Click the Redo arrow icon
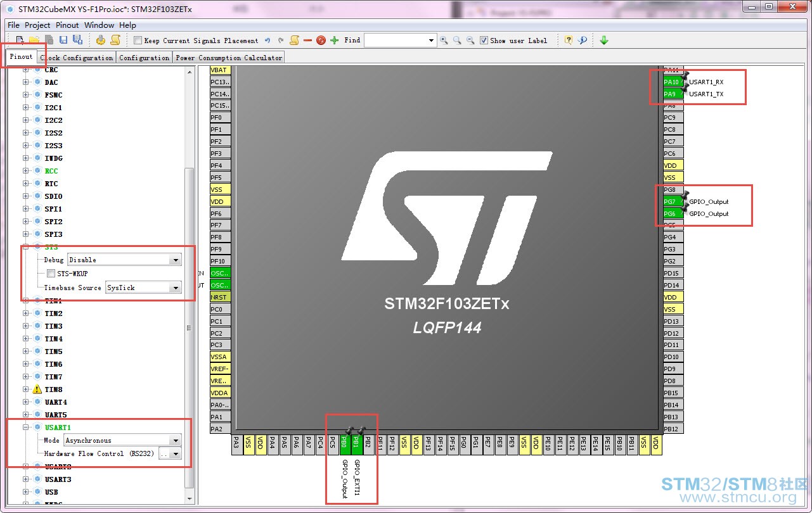 pos(281,41)
